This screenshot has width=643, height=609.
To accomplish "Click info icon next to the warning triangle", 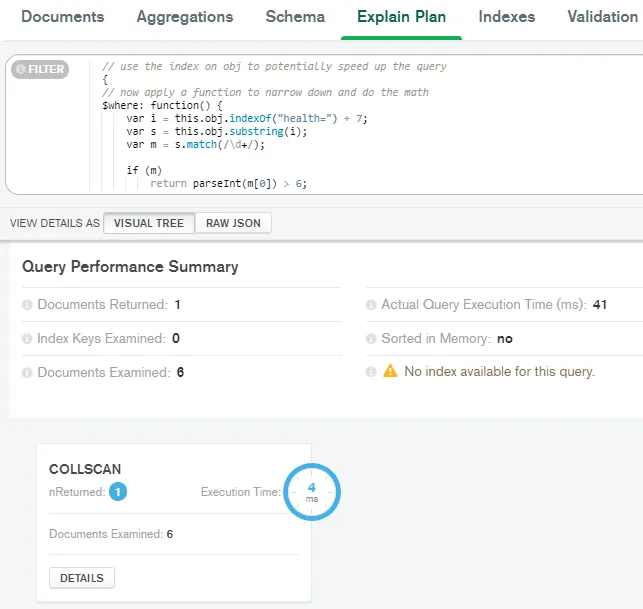I will point(372,372).
